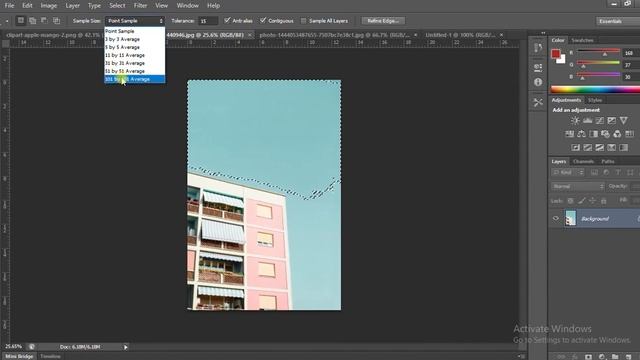Add a Channel Mixer adjustment
The width and height of the screenshot is (640, 360).
[x=617, y=134]
